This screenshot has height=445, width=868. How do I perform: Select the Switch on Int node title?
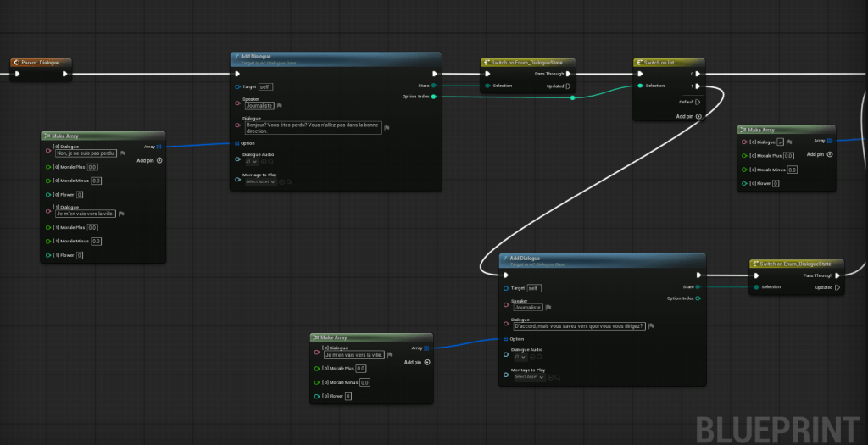pyautogui.click(x=659, y=63)
